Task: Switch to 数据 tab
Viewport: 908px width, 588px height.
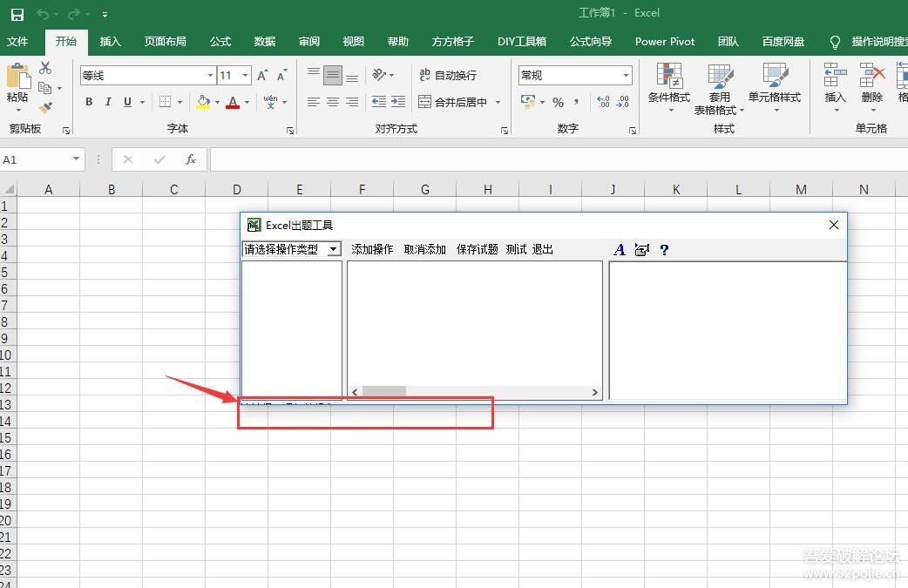Action: [265, 42]
